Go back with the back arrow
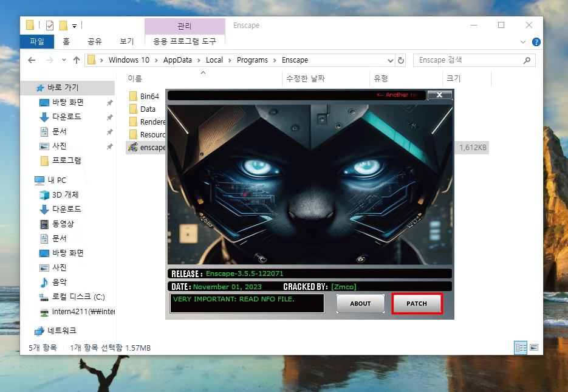This screenshot has height=392, width=568. click(x=32, y=60)
